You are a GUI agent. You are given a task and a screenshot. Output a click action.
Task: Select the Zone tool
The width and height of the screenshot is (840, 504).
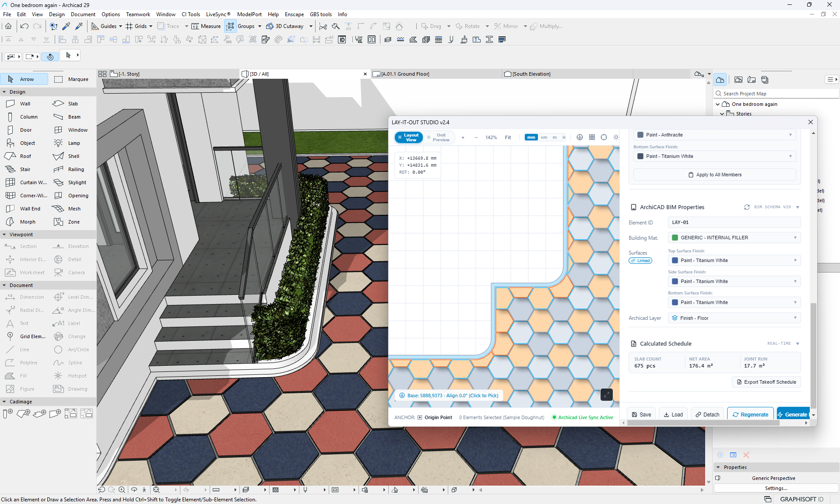(72, 222)
